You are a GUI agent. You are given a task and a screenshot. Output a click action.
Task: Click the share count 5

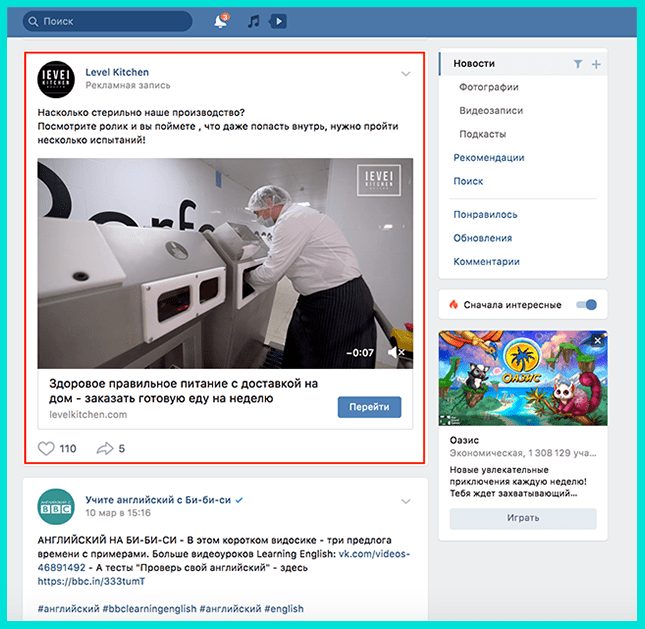pyautogui.click(x=122, y=448)
